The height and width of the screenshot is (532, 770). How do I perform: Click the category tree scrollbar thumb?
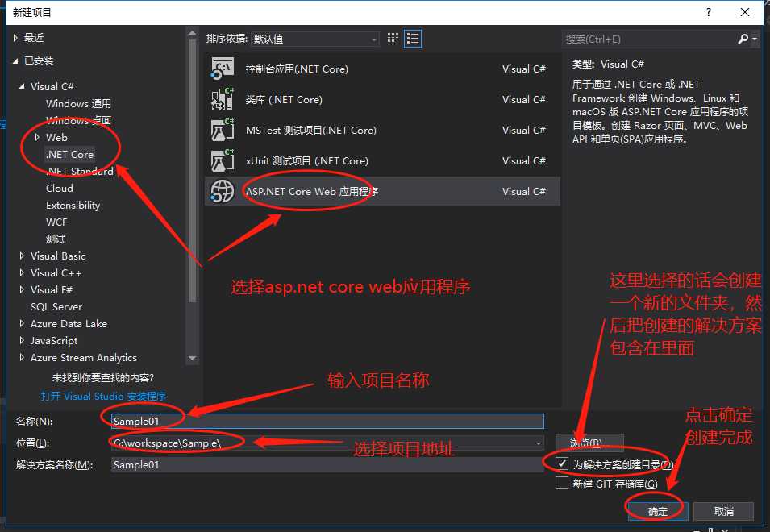[x=192, y=172]
